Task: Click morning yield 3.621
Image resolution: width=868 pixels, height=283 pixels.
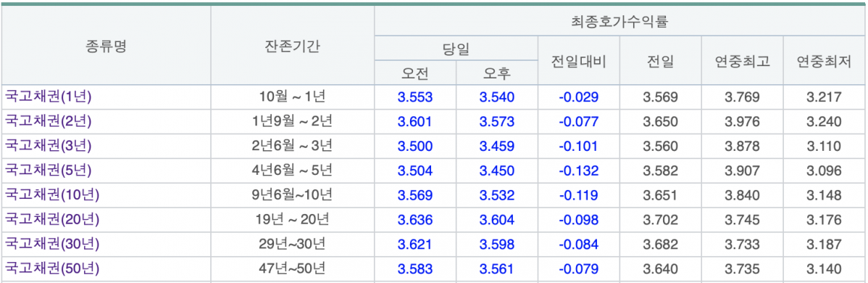Action: pyautogui.click(x=415, y=245)
